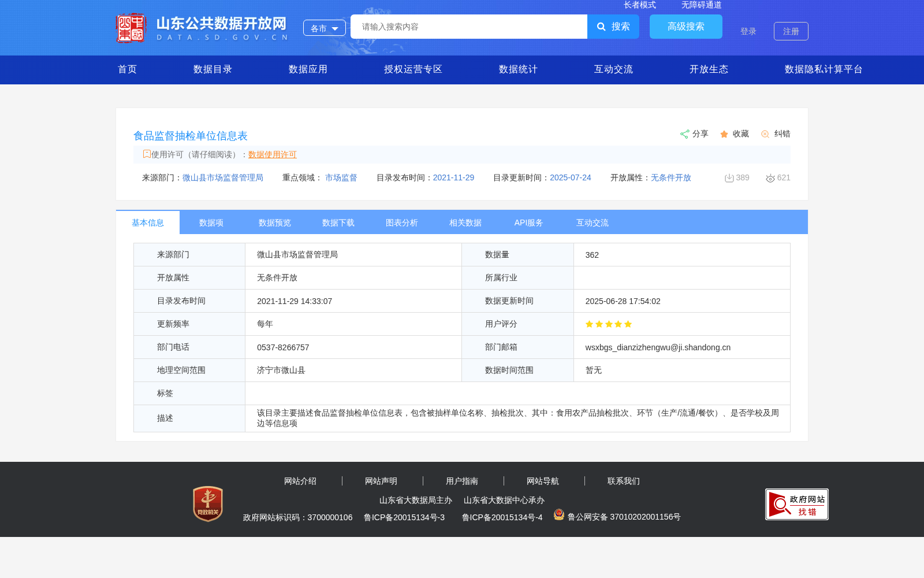Click the 分享 share icon
924x578 pixels.
(x=685, y=134)
